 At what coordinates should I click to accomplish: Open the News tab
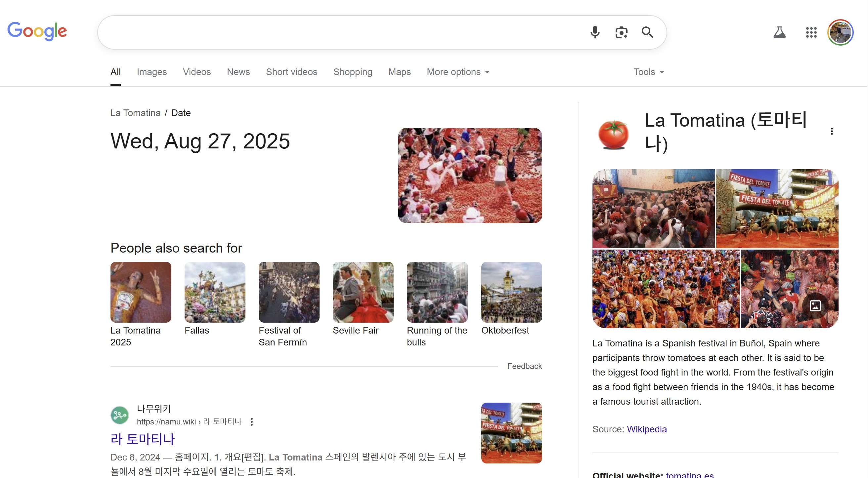tap(239, 72)
